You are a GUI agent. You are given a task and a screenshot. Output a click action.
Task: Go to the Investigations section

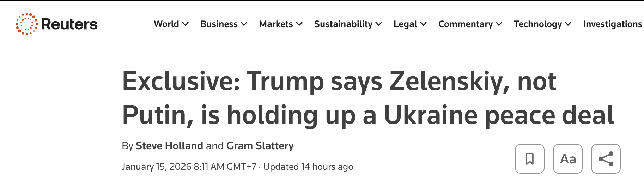[612, 24]
